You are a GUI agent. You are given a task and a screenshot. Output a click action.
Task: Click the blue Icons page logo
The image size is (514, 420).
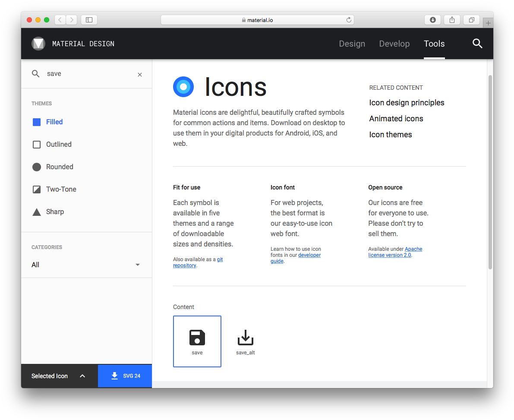183,87
